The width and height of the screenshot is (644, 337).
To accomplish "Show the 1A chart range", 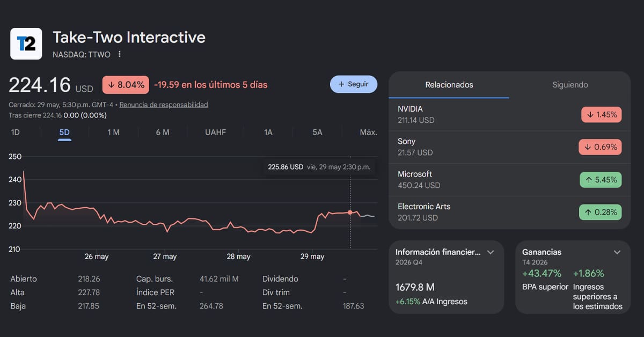I will pos(268,132).
